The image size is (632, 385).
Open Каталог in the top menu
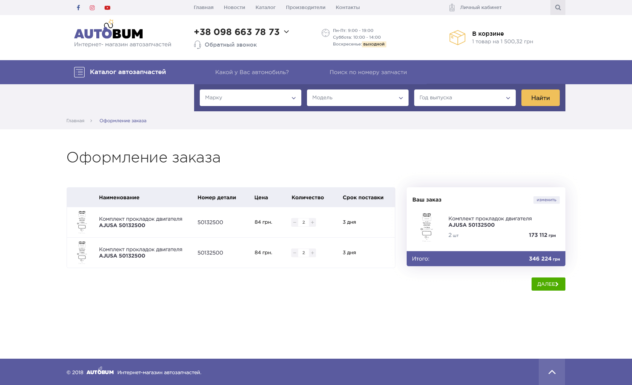click(265, 7)
